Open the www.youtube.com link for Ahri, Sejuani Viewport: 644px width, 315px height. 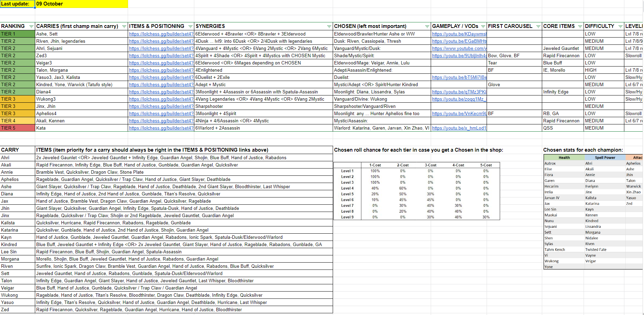pyautogui.click(x=459, y=48)
